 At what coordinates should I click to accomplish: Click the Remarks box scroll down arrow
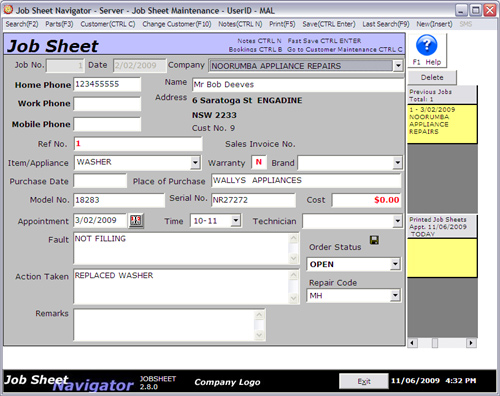point(259,335)
